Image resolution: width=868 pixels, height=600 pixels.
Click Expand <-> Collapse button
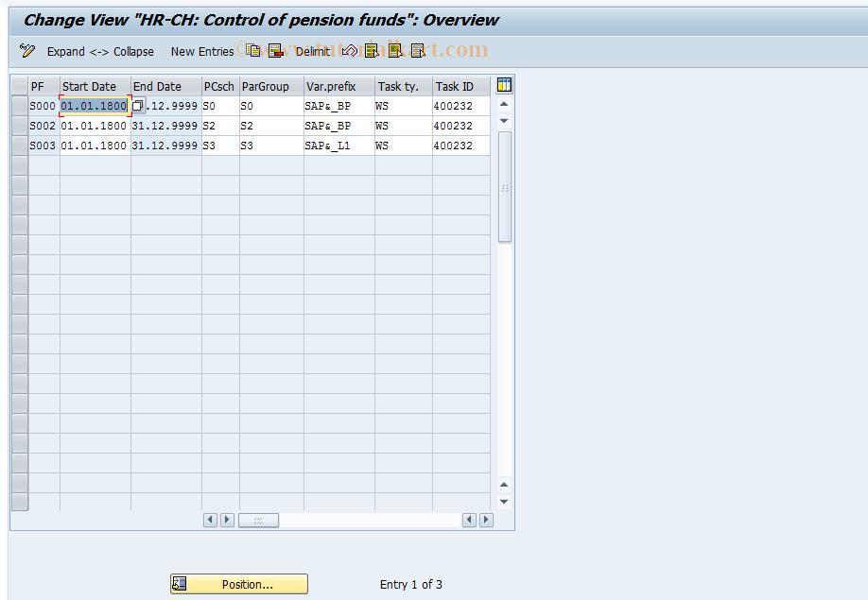click(100, 51)
